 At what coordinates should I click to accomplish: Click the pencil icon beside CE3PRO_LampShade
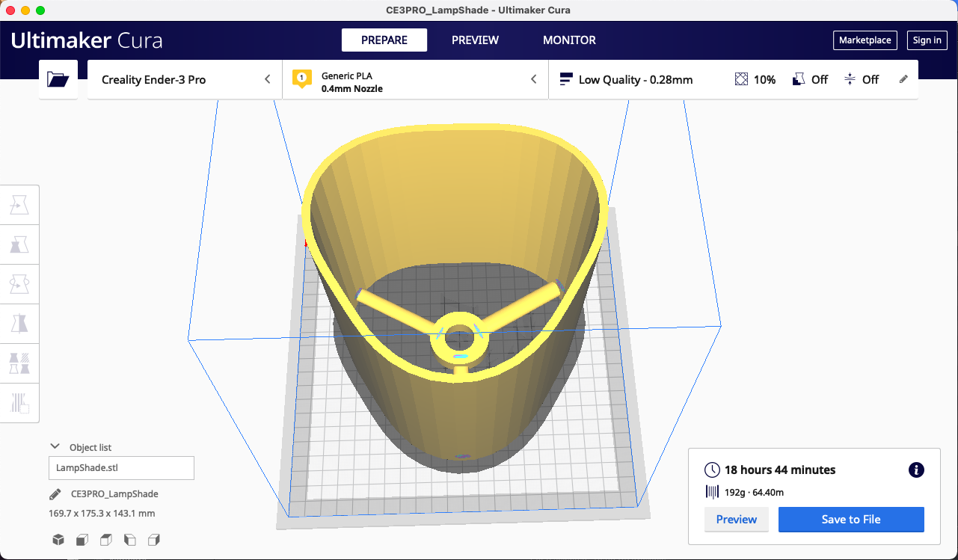[55, 494]
